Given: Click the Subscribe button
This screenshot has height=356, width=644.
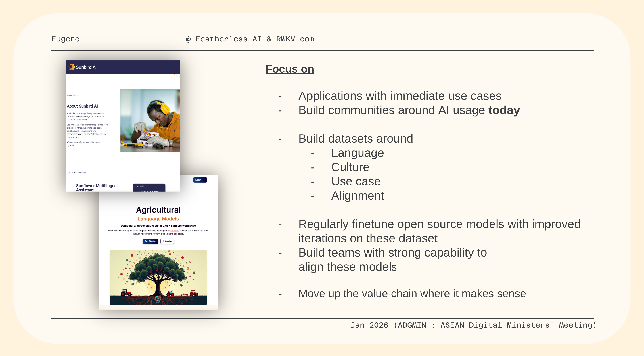Looking at the screenshot, I should pos(167,241).
